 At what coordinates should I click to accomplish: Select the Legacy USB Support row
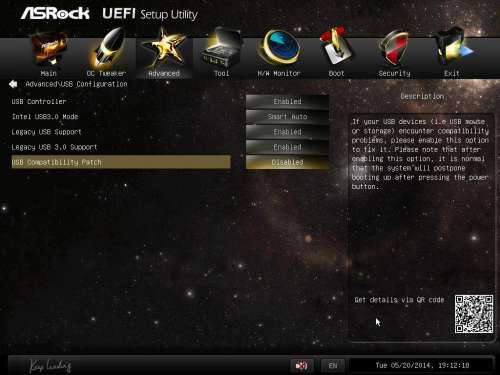[121, 132]
